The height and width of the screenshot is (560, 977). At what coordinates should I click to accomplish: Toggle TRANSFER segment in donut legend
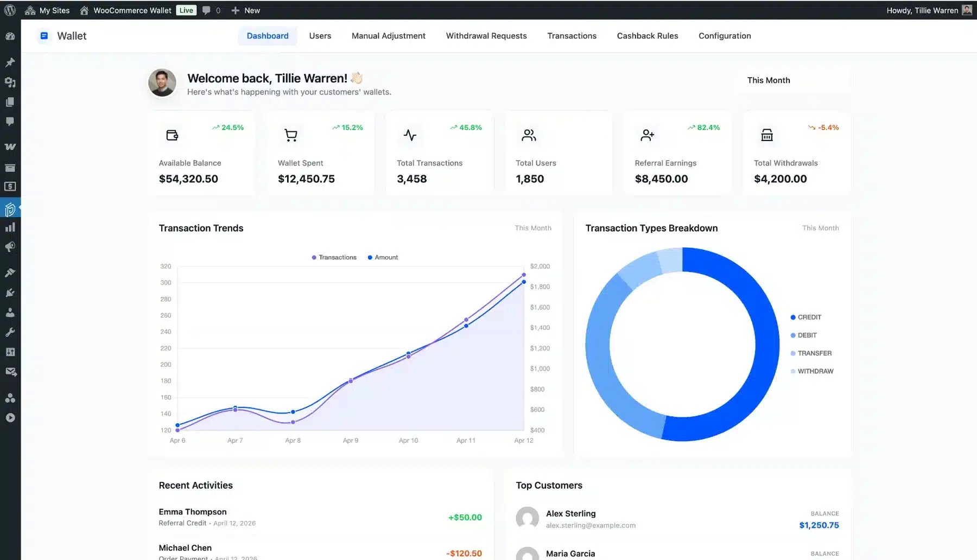click(811, 353)
